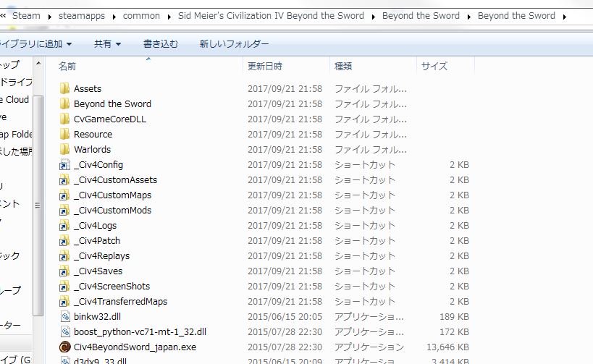Select the file name boost_python-vc71-mt-1_32.dll
The width and height of the screenshot is (593, 364).
point(140,332)
